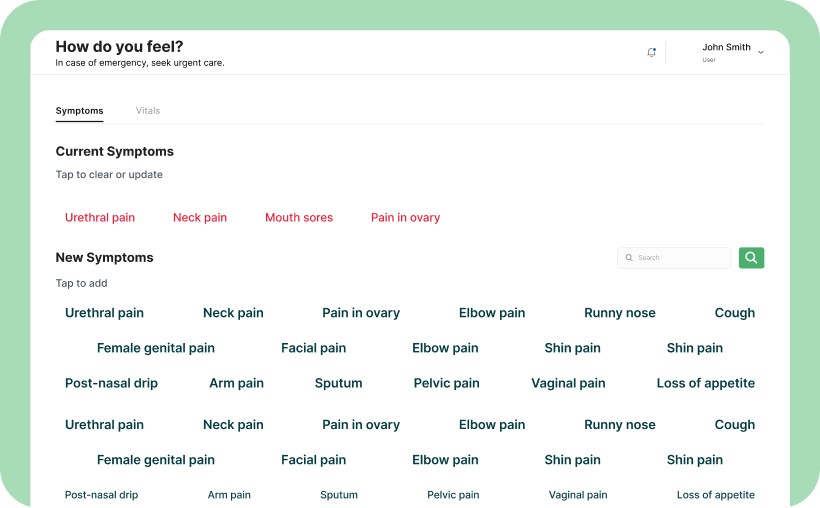Select the Symptoms tab
Screen dimensions: 820x508
point(79,111)
